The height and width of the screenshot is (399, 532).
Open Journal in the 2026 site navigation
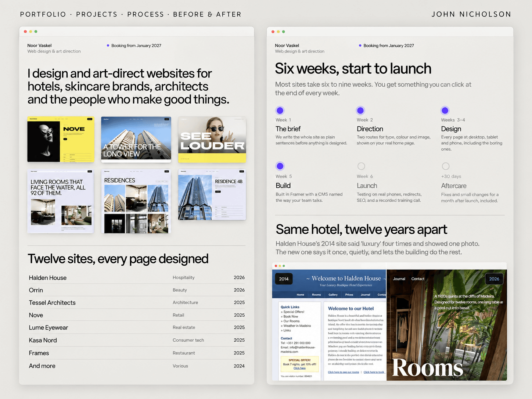coord(399,279)
